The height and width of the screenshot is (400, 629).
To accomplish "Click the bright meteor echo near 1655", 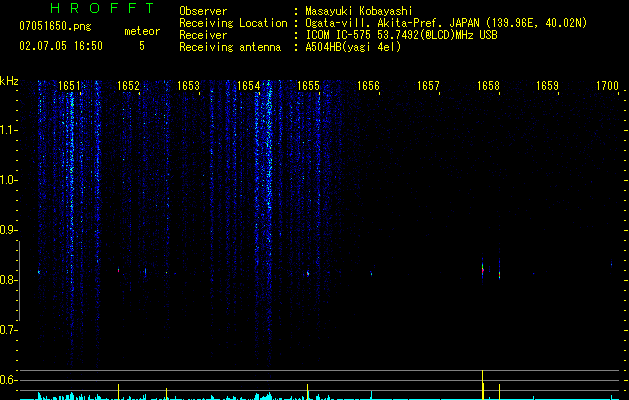I will [x=308, y=274].
